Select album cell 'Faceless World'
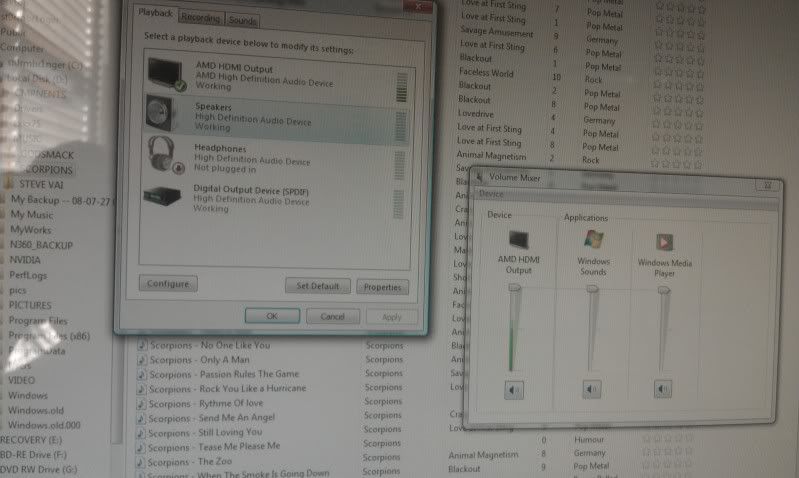This screenshot has height=478, width=799. [x=486, y=73]
